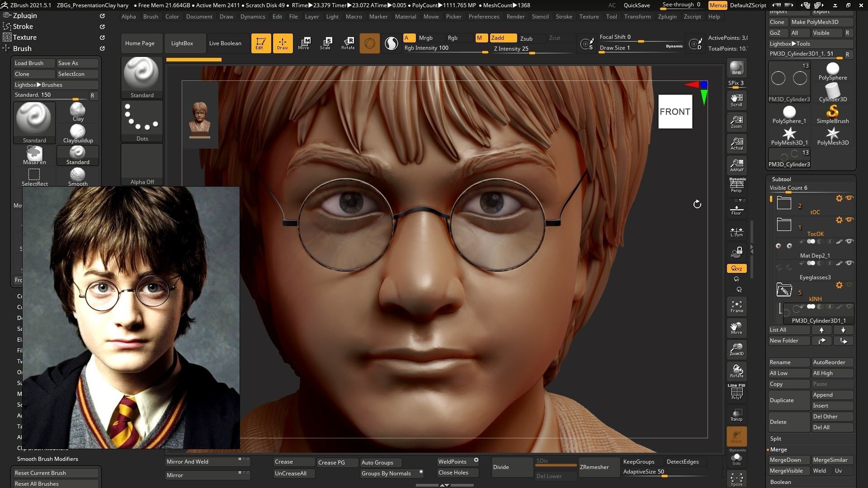The width and height of the screenshot is (868, 488).
Task: Expand the Texture palette
Action: pyautogui.click(x=24, y=38)
